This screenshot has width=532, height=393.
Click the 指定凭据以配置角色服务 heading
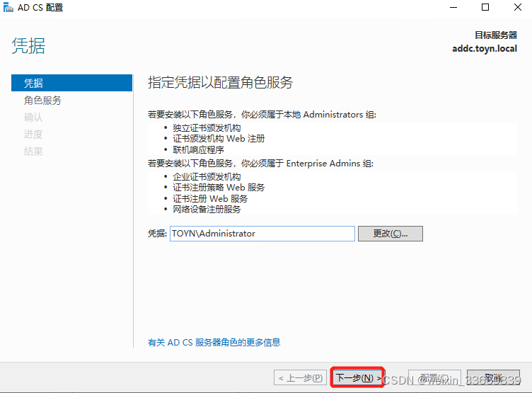[x=220, y=83]
